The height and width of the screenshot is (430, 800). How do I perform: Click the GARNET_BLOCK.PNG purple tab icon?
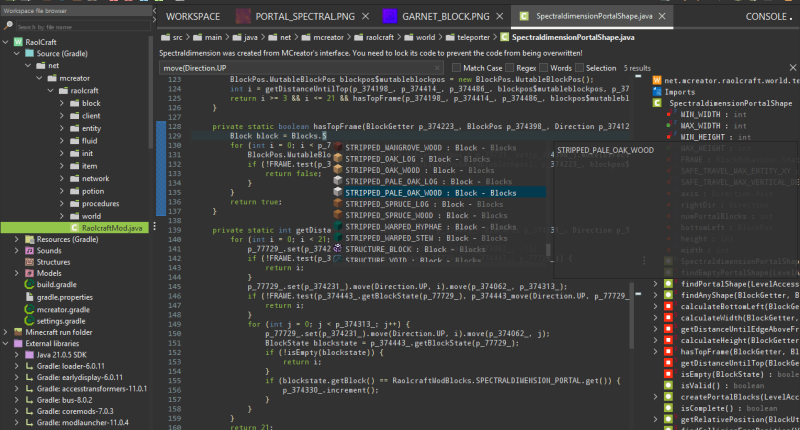[x=390, y=16]
